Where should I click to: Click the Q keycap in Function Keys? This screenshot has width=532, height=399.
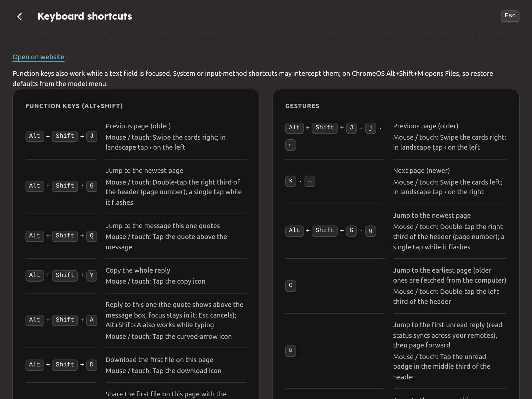[x=92, y=236]
